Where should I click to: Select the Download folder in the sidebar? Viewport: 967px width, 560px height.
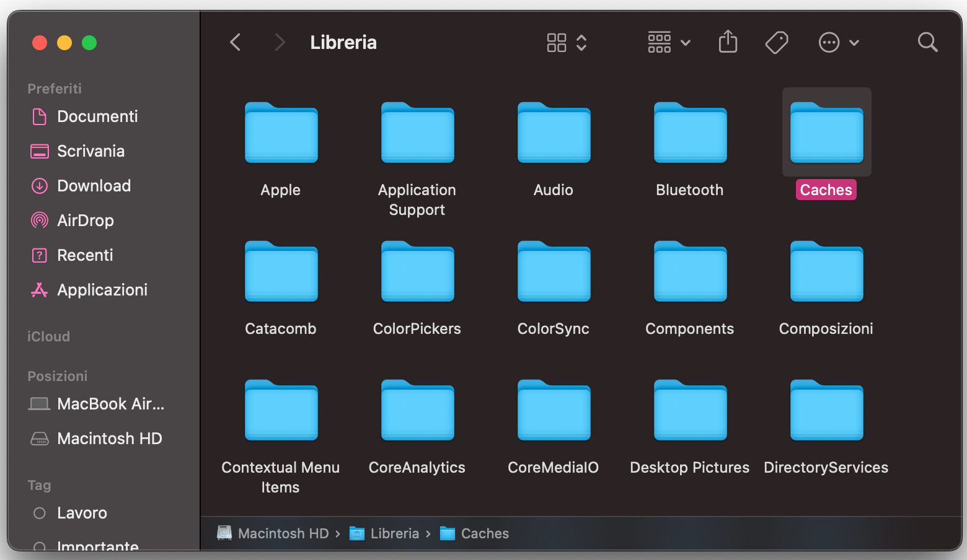(94, 185)
